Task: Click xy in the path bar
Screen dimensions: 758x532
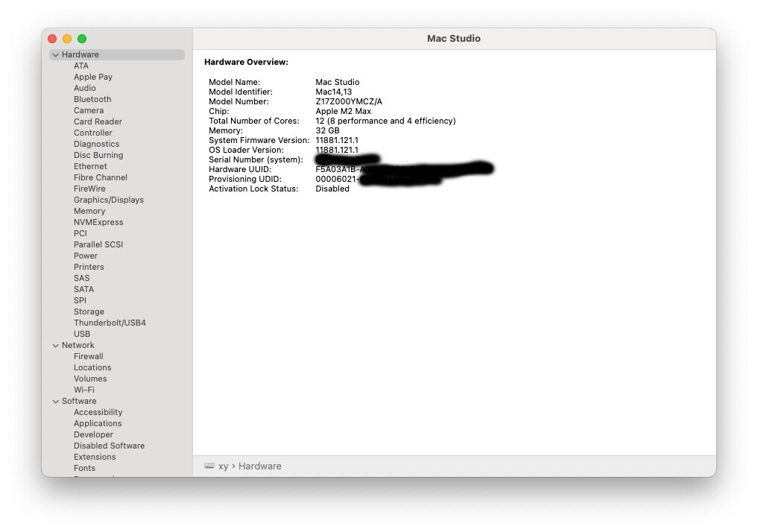Action: coord(223,466)
